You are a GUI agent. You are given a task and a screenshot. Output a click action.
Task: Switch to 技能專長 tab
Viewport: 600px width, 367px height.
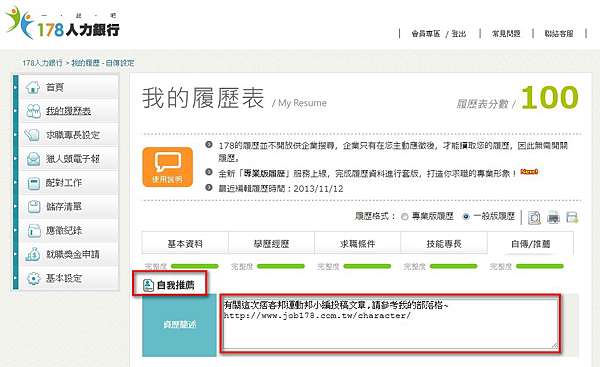444,243
